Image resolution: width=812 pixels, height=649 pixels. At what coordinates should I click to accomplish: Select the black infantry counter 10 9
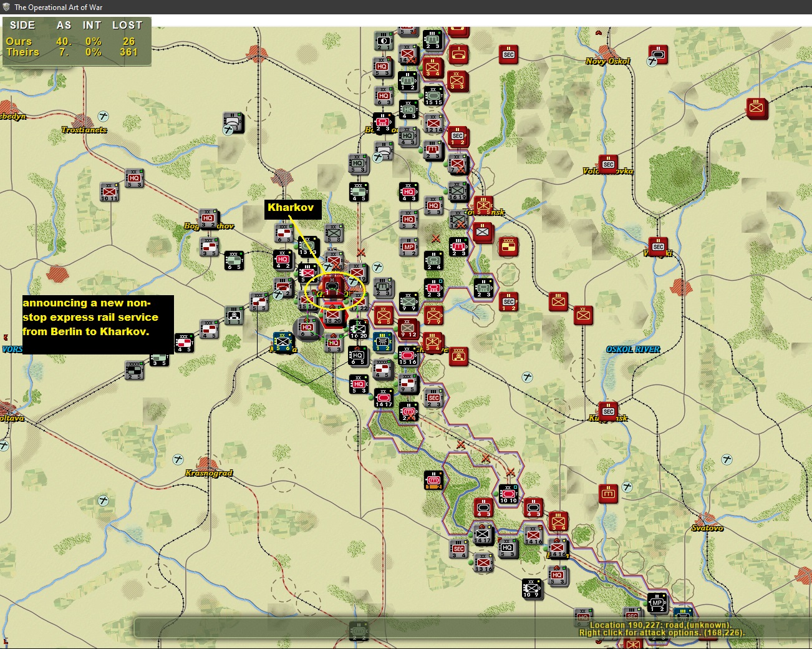click(x=532, y=589)
